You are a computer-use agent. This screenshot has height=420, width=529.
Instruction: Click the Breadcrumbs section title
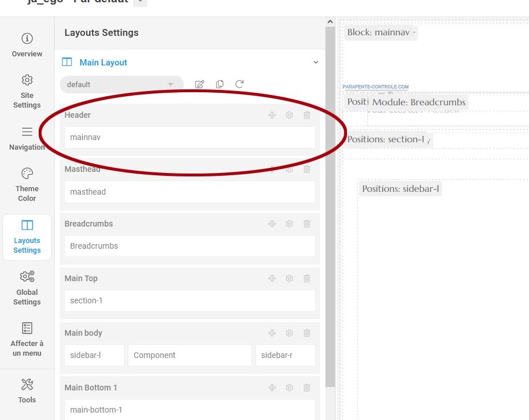(89, 224)
